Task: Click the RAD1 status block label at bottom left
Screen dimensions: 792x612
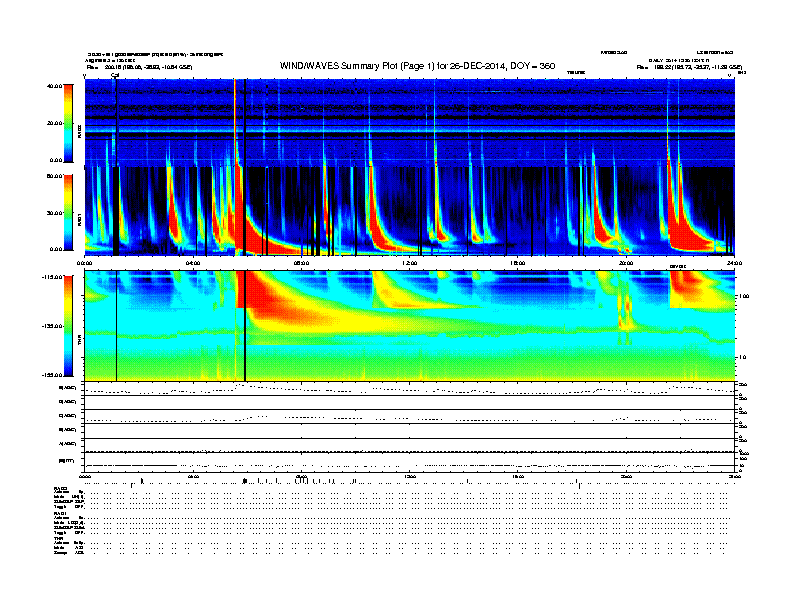Action: [x=60, y=514]
